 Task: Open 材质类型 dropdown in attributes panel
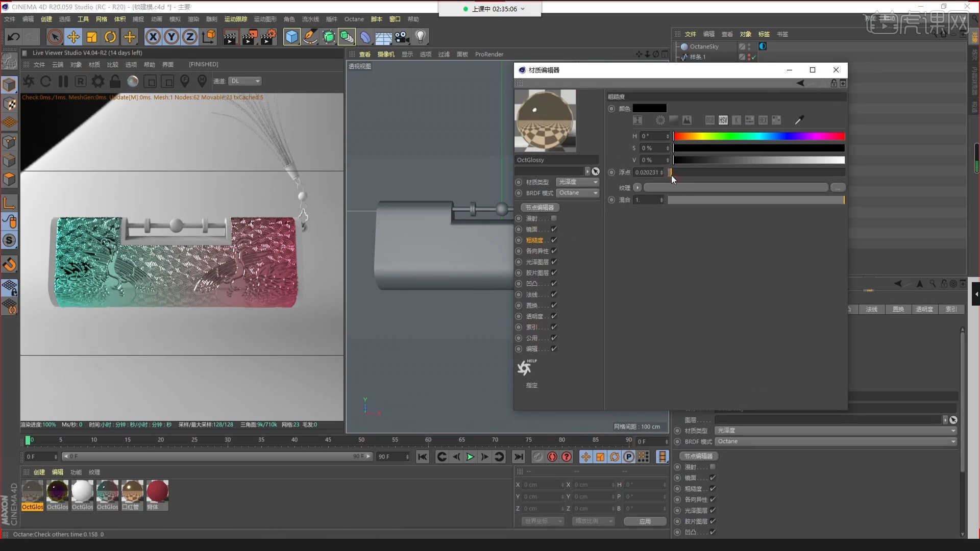coord(836,431)
